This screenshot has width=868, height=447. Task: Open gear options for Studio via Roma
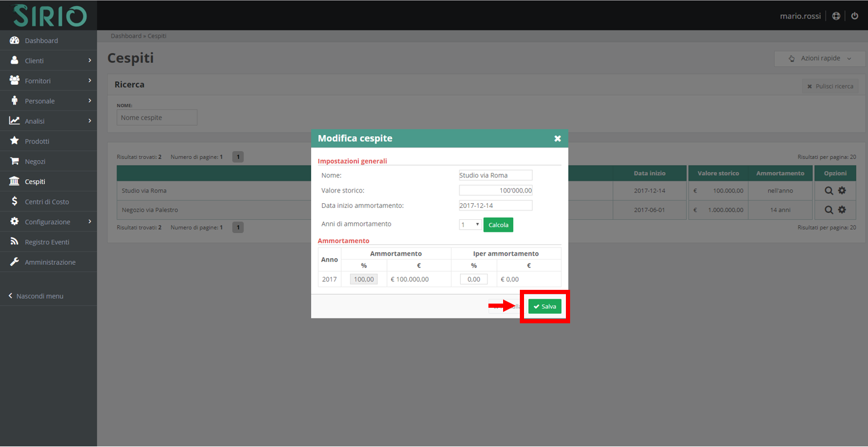point(842,191)
